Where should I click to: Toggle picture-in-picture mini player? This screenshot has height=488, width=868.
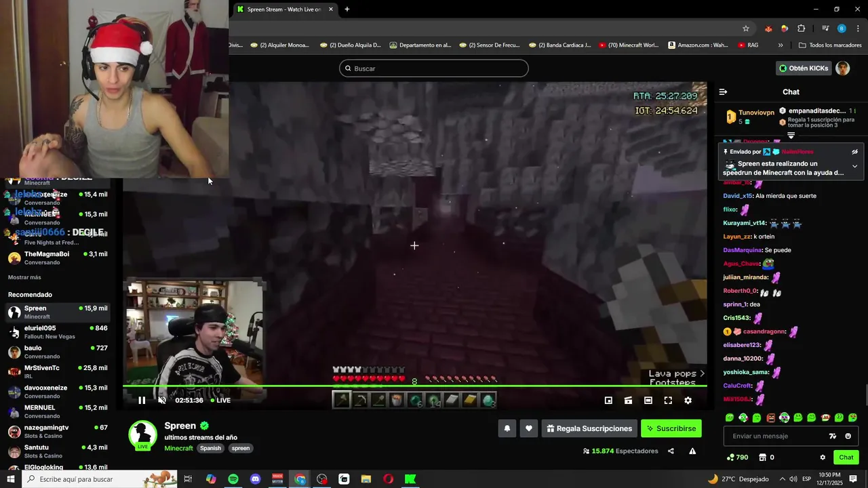click(x=608, y=401)
